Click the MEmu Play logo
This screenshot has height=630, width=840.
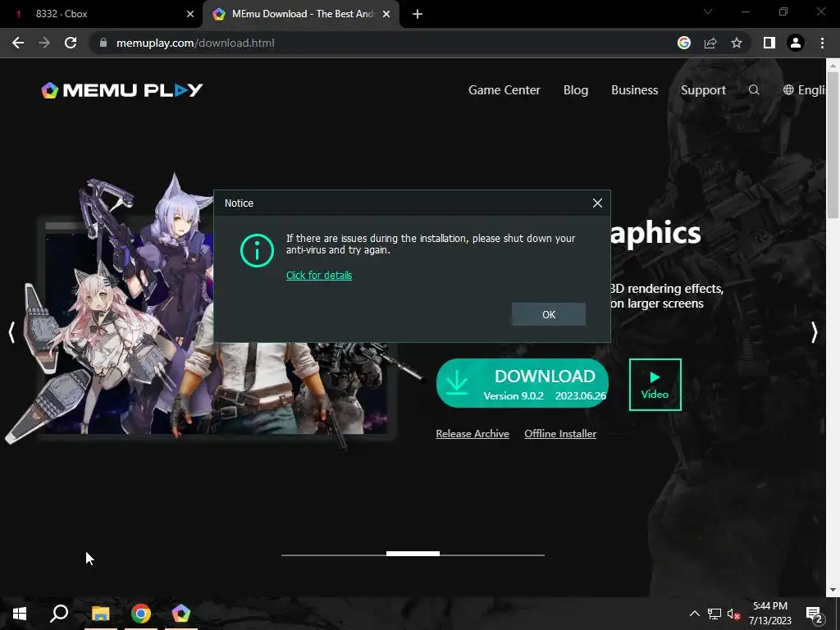(x=122, y=90)
